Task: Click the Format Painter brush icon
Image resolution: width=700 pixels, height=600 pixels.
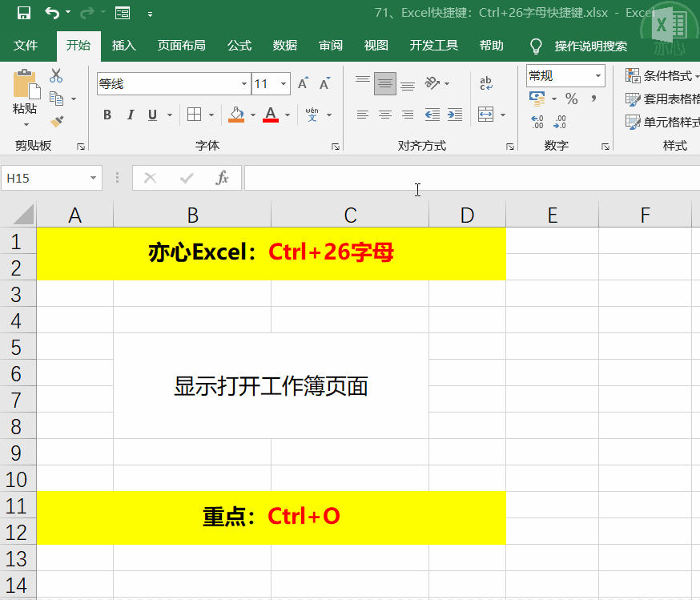Action: [57, 121]
